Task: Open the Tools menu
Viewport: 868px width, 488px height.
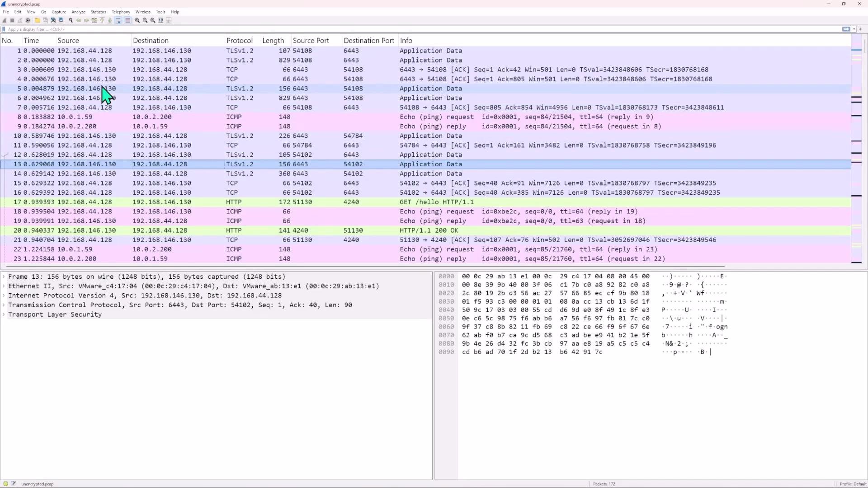Action: pos(160,12)
